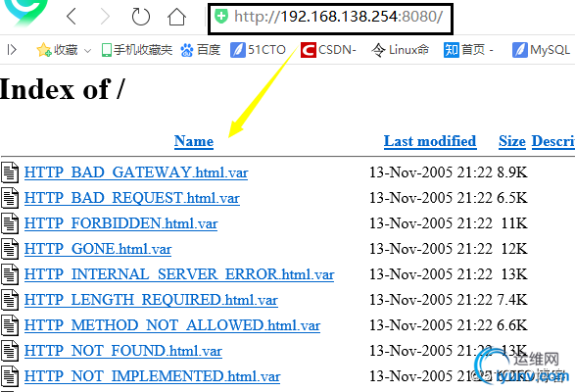Image resolution: width=575 pixels, height=392 pixels.
Task: Click the green security shield icon
Action: (221, 16)
